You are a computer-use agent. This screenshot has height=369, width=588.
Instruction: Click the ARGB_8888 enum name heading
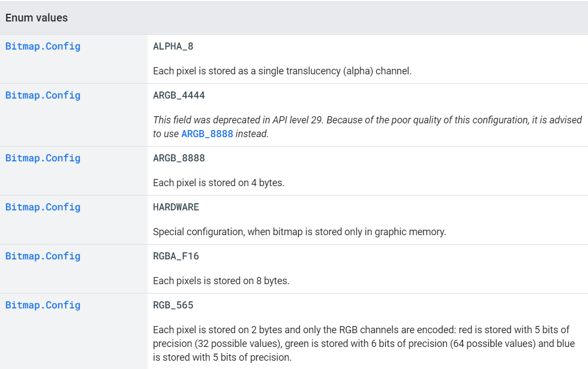(x=179, y=158)
